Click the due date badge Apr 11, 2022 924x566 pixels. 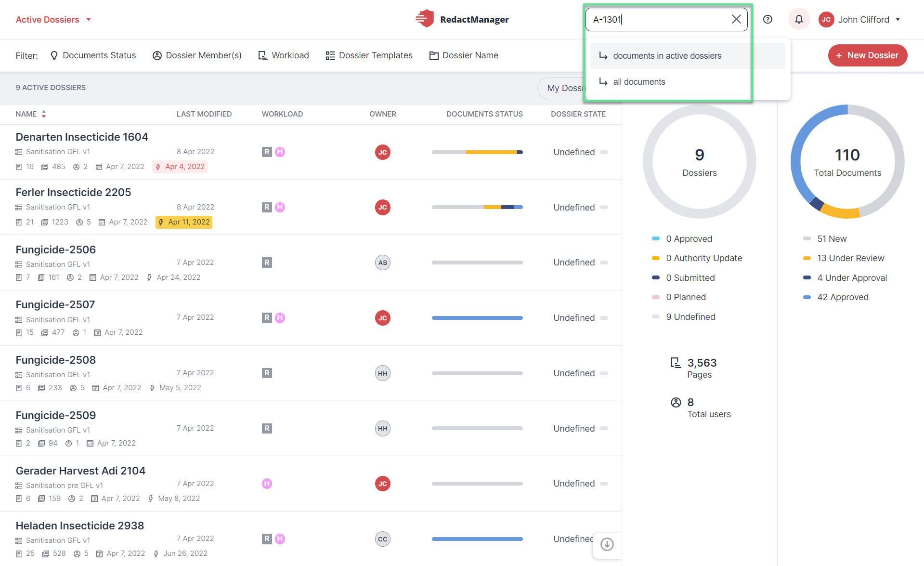click(x=184, y=222)
